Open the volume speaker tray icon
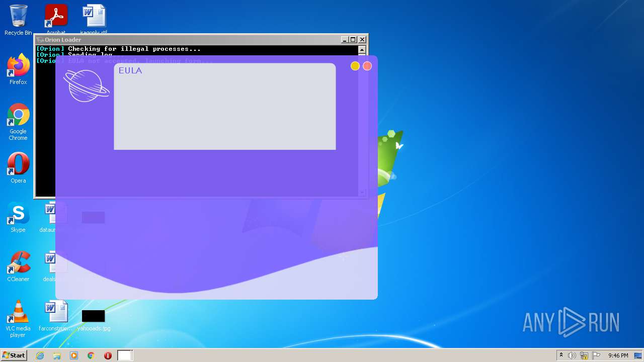This screenshot has width=644, height=362. pyautogui.click(x=572, y=355)
